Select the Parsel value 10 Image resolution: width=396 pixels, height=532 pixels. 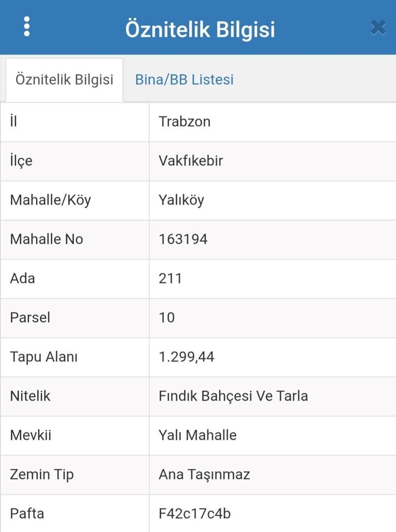pos(167,318)
